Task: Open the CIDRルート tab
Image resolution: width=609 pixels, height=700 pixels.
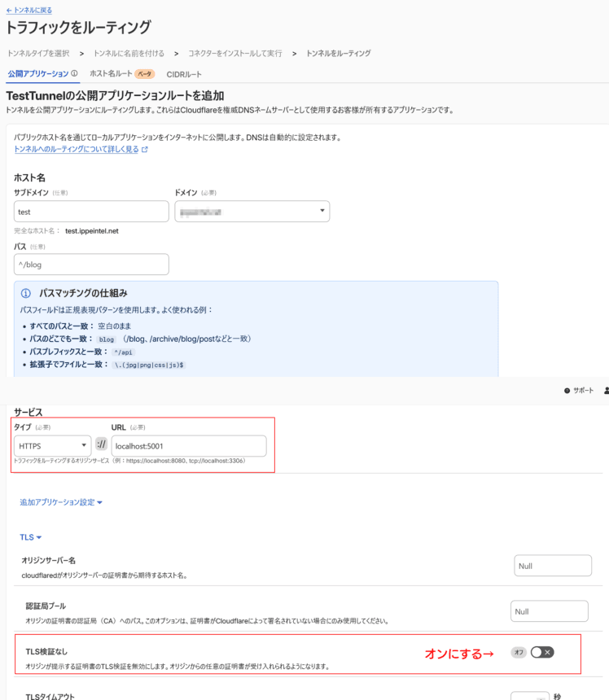Action: (184, 75)
